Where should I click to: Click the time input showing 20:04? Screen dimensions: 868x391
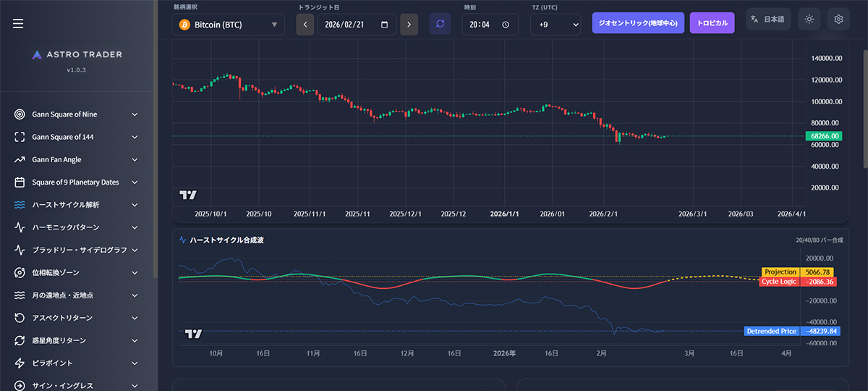click(x=481, y=25)
